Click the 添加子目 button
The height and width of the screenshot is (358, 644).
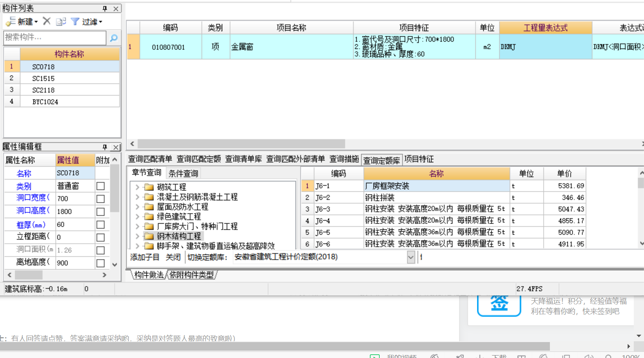tap(144, 257)
